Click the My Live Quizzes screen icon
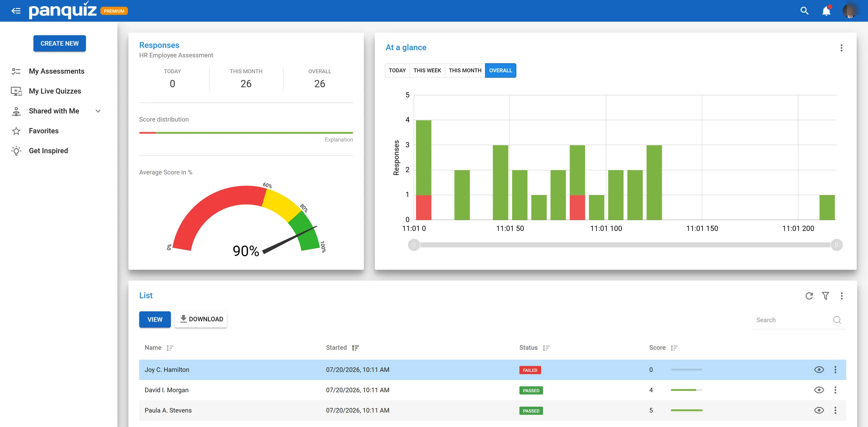The width and height of the screenshot is (868, 427). click(x=16, y=91)
